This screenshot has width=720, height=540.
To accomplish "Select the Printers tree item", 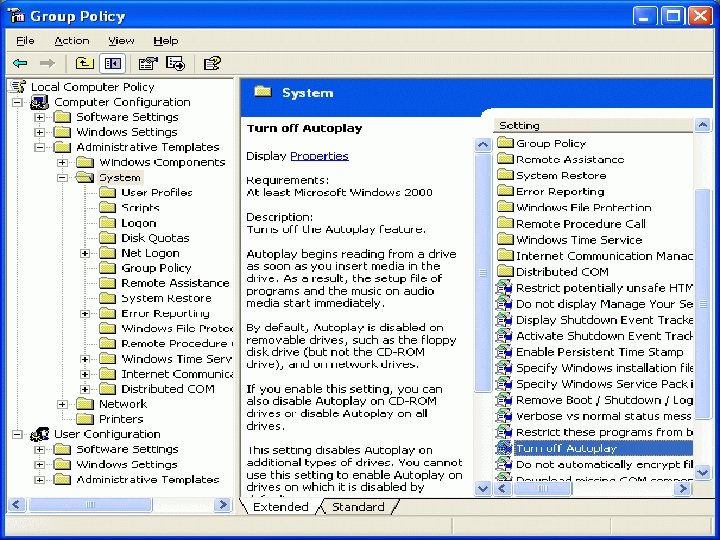I will tap(121, 419).
